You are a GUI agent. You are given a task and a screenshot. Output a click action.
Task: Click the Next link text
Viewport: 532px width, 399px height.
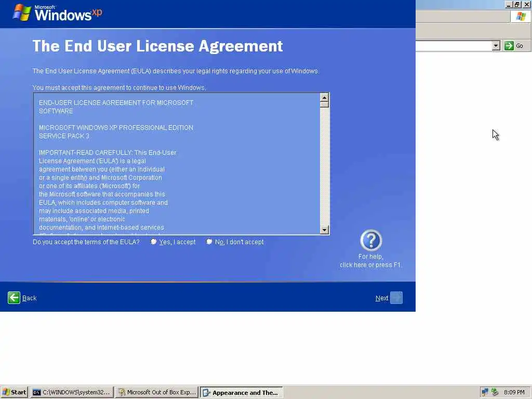[x=382, y=298]
